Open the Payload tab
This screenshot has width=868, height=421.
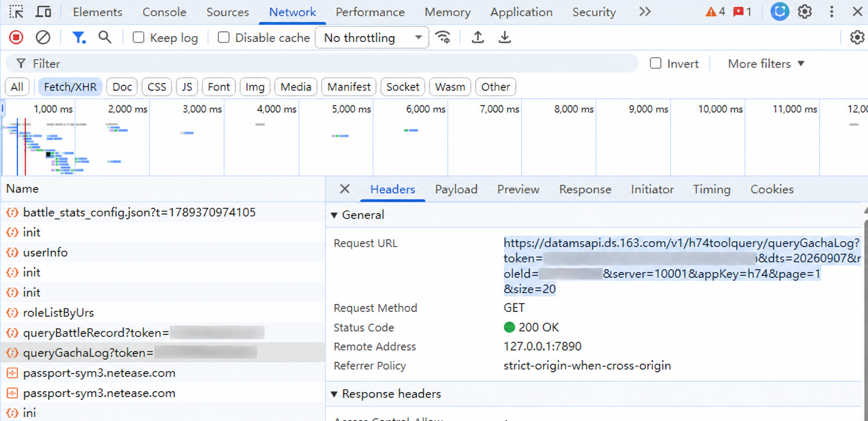pyautogui.click(x=456, y=189)
